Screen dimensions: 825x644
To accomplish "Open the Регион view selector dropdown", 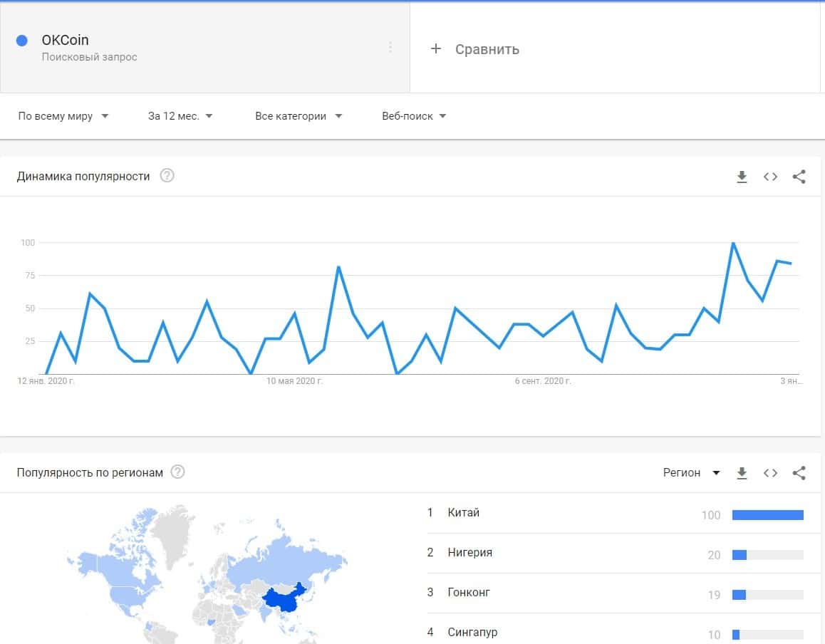I will [x=691, y=472].
